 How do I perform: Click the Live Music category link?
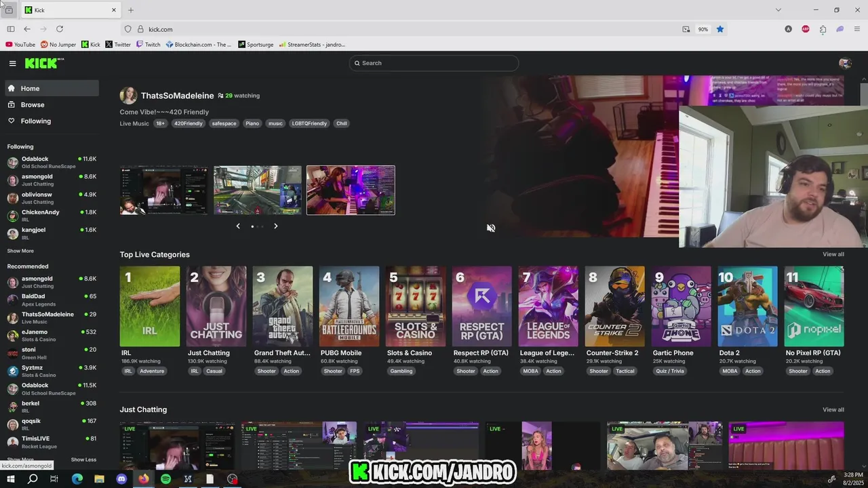click(134, 123)
